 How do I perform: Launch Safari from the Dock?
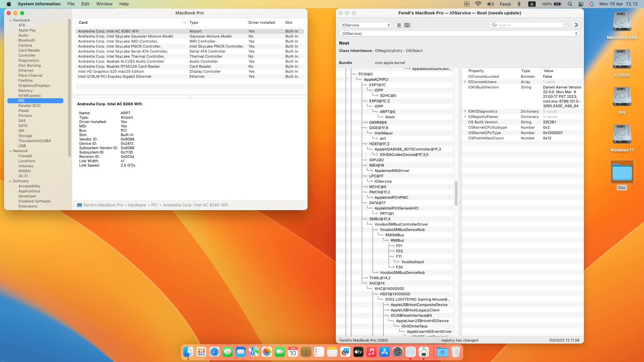(214, 352)
